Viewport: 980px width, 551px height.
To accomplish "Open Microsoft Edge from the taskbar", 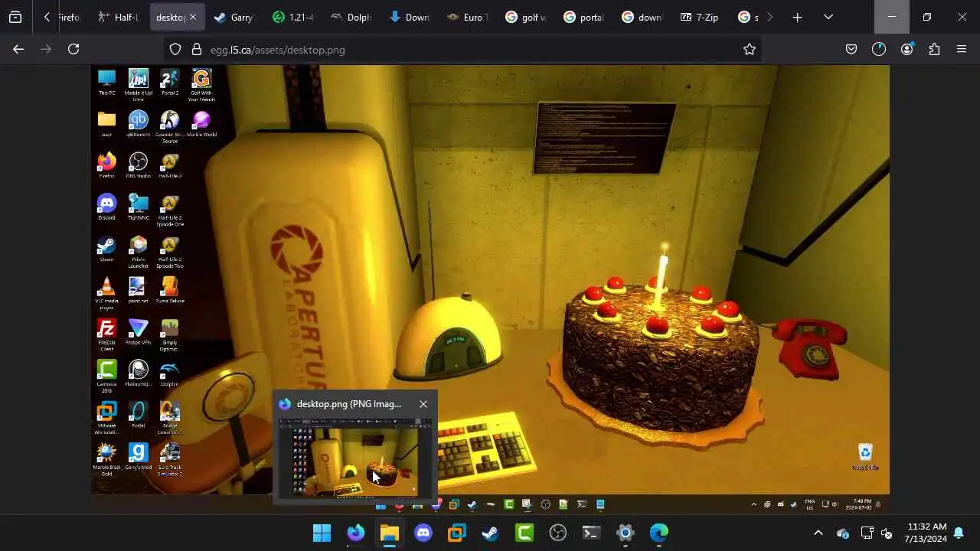I will click(x=659, y=533).
